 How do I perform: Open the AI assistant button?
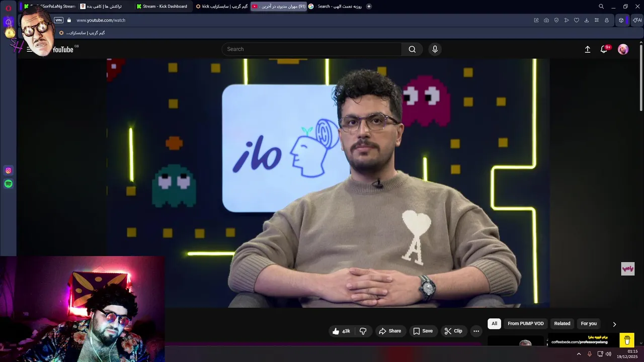point(637,20)
